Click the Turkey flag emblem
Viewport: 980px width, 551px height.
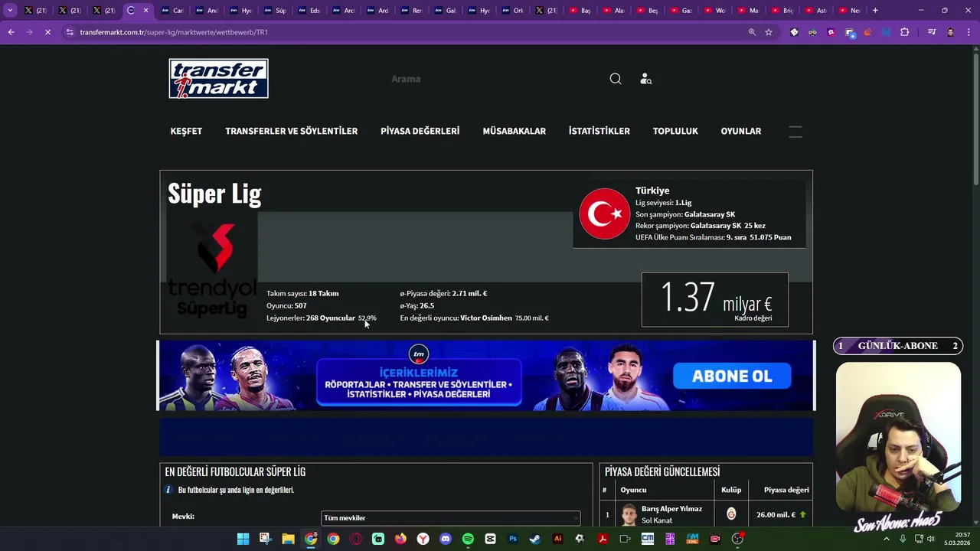(x=604, y=214)
